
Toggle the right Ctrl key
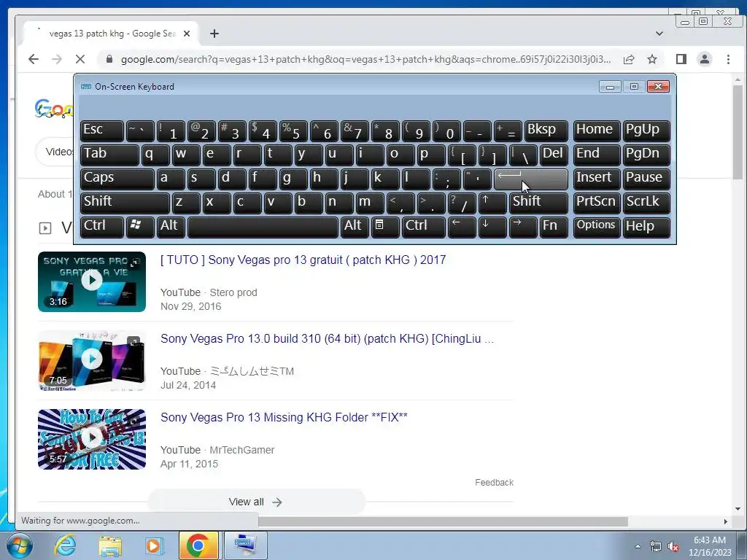(x=424, y=227)
